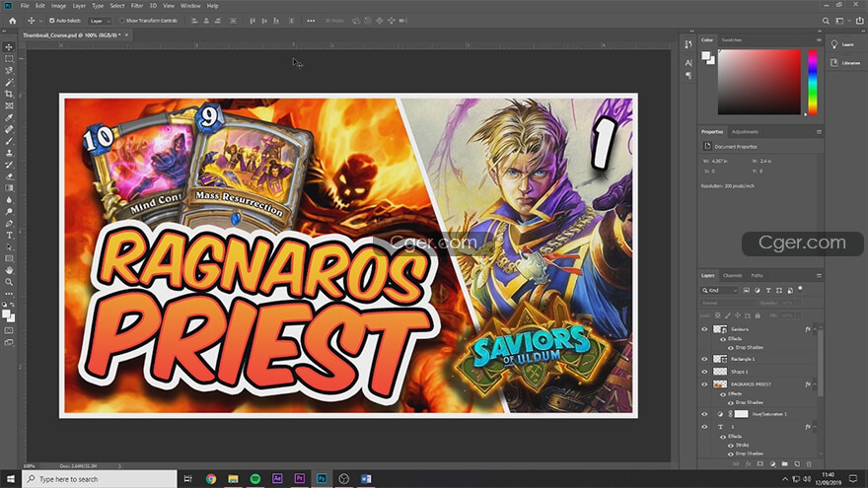Pick a color in the red color field
Viewport: 868px width, 488px height.
(x=759, y=82)
